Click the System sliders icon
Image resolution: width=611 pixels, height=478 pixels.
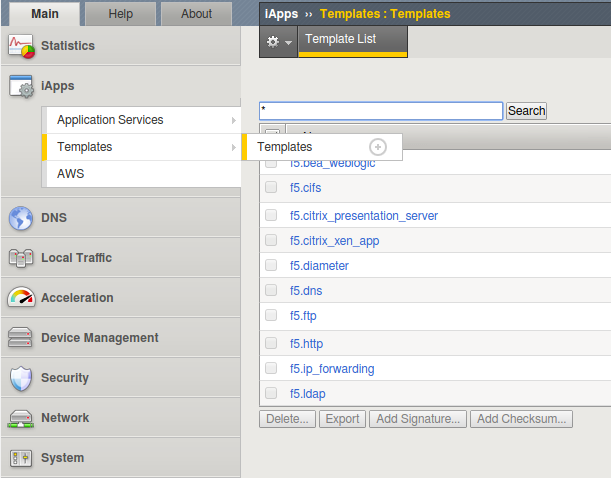[21, 458]
